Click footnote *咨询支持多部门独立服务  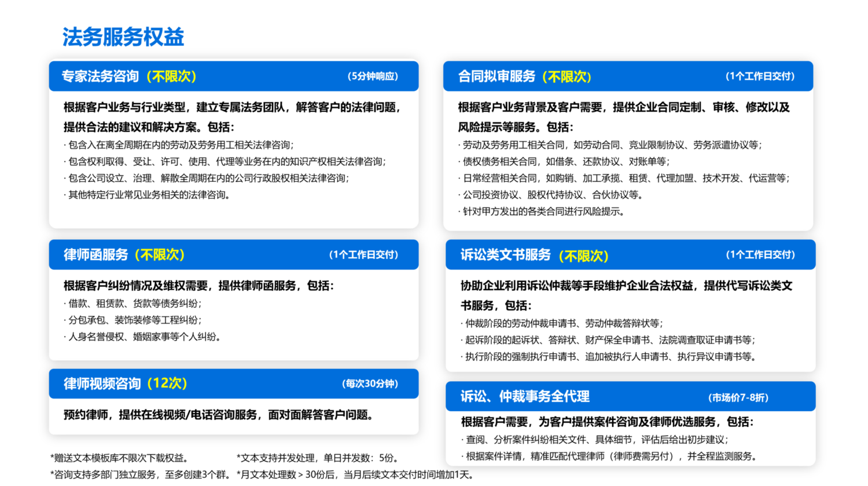pyautogui.click(x=140, y=475)
